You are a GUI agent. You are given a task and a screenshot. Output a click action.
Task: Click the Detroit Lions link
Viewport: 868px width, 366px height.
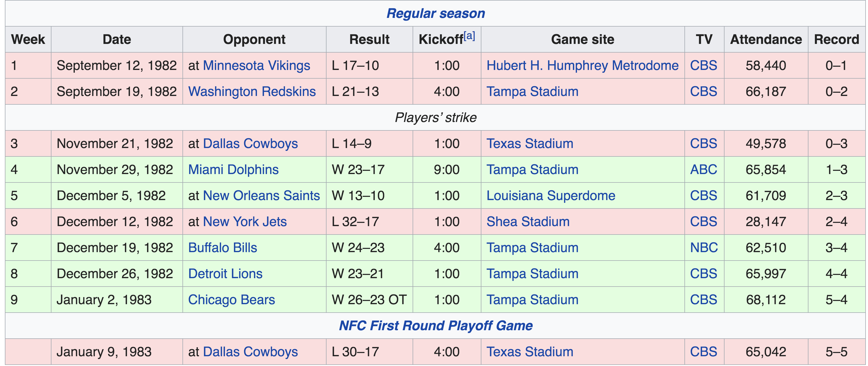225,274
